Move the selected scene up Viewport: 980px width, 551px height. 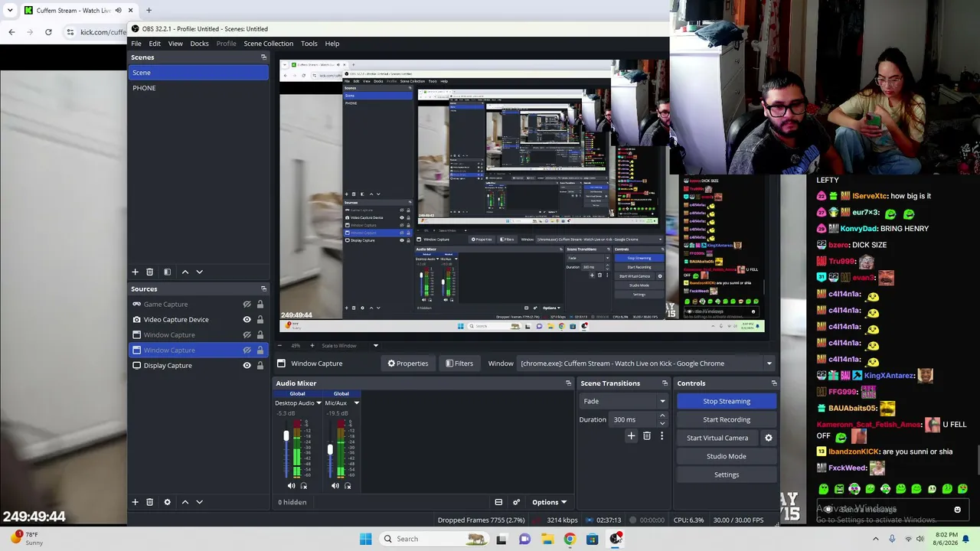(185, 272)
